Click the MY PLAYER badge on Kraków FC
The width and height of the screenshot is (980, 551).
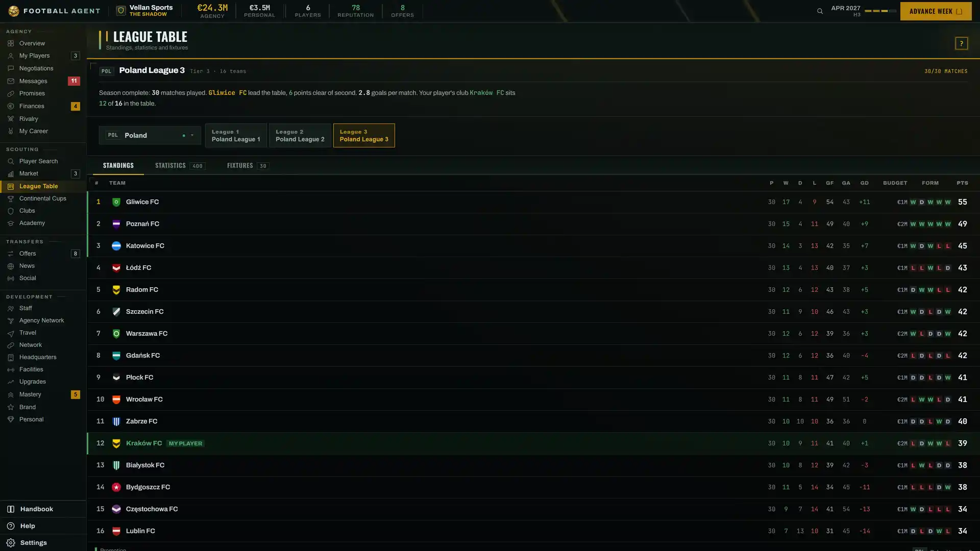[x=185, y=443]
